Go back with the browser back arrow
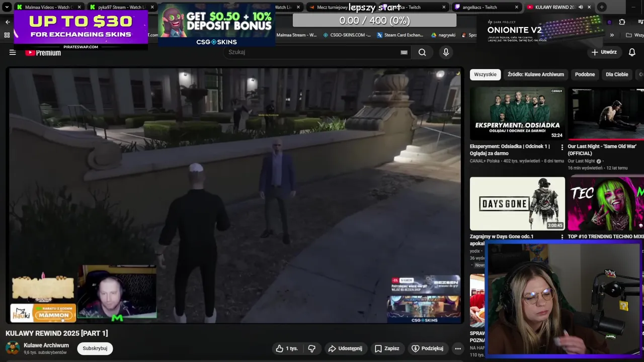The width and height of the screenshot is (644, 362). pos(8,22)
